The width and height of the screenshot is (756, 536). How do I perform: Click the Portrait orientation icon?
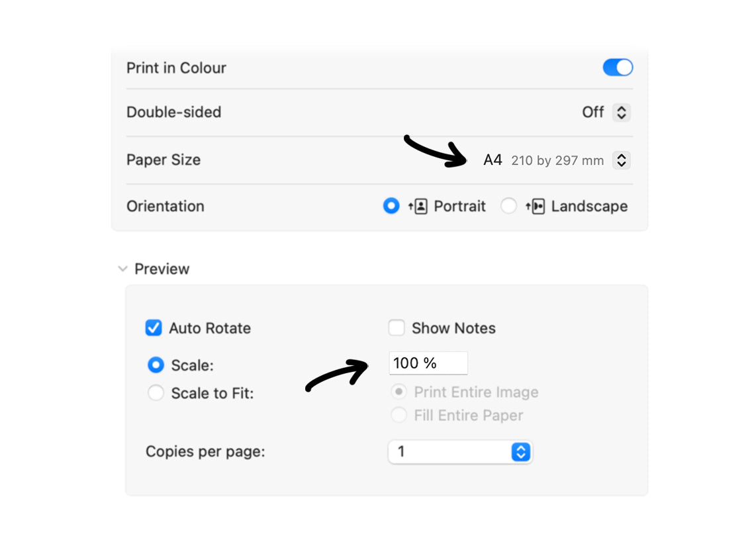click(418, 206)
